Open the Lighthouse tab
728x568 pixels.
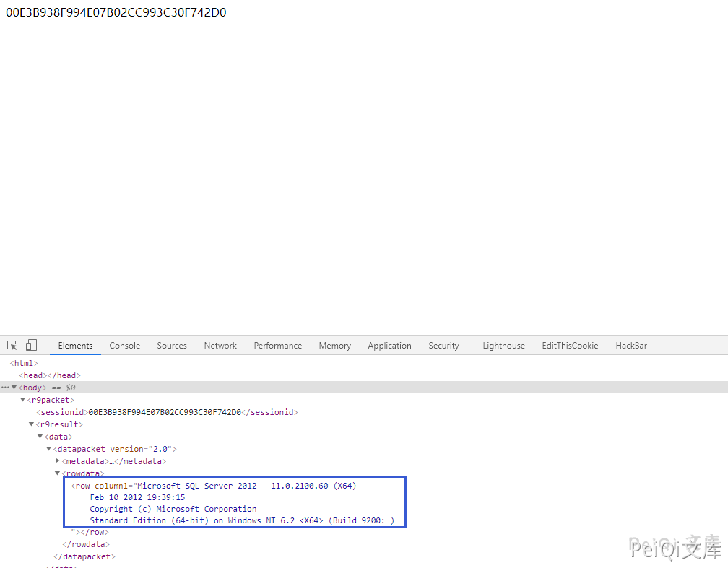[x=503, y=346]
